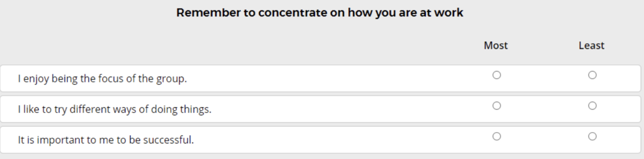Click the 'I like to try different ways' text
The width and height of the screenshot is (644, 159).
[x=114, y=109]
